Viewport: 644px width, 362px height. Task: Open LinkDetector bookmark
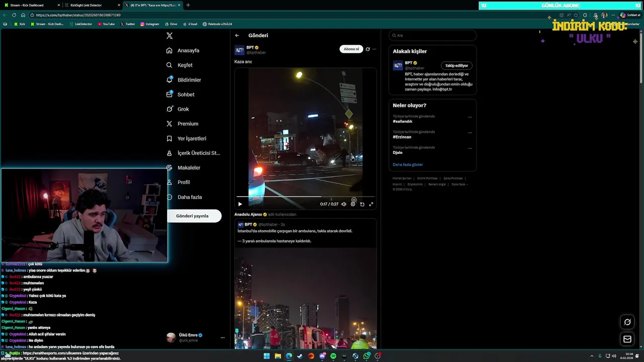[x=81, y=24]
